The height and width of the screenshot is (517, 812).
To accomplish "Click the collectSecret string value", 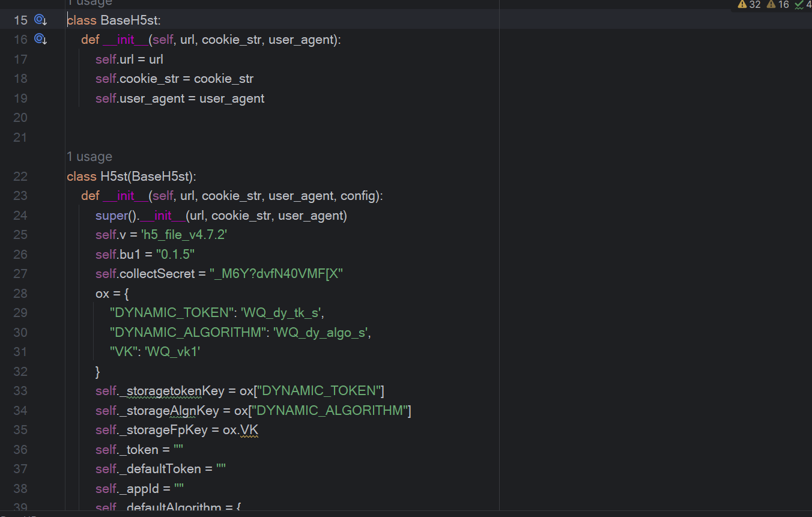I will pyautogui.click(x=276, y=274).
